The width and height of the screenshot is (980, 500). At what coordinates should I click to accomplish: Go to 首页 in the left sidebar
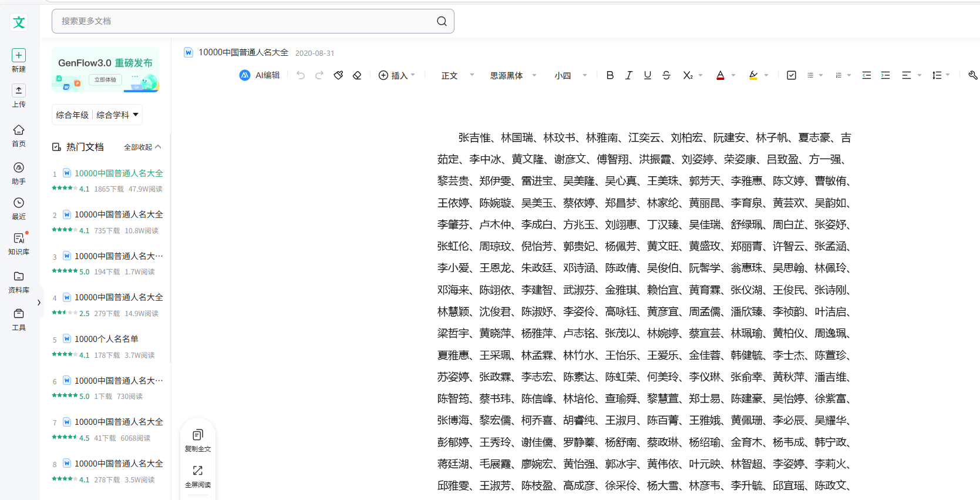point(19,135)
